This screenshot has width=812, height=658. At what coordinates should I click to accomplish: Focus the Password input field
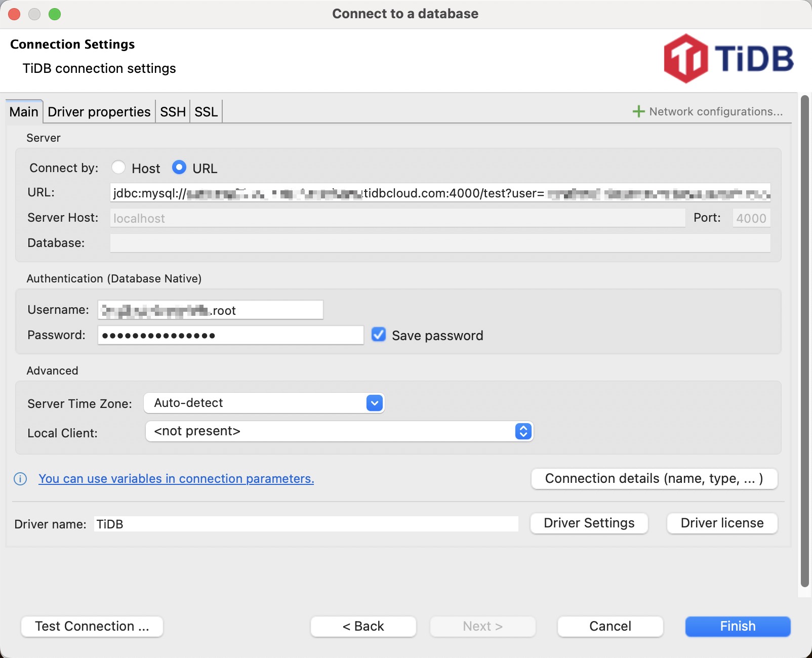click(x=231, y=335)
